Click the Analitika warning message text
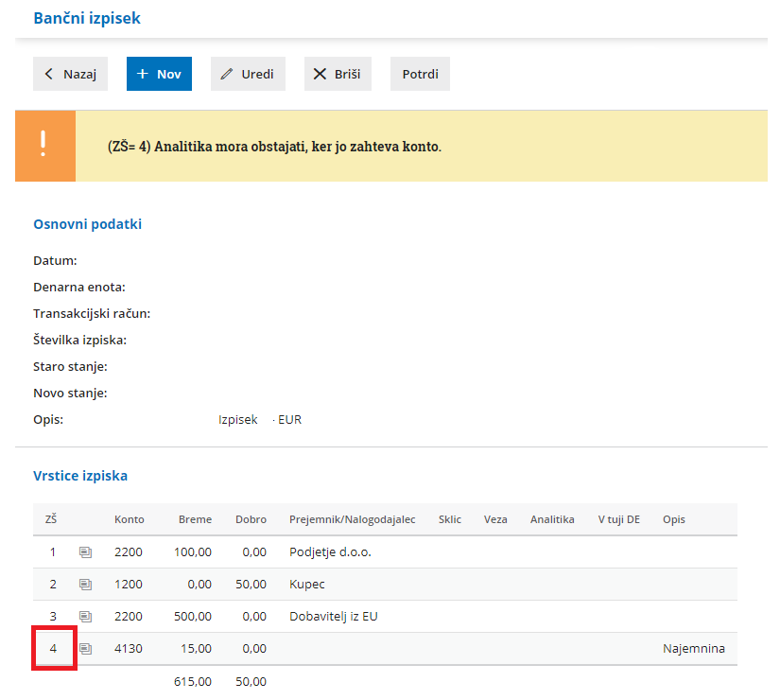 pos(274,147)
